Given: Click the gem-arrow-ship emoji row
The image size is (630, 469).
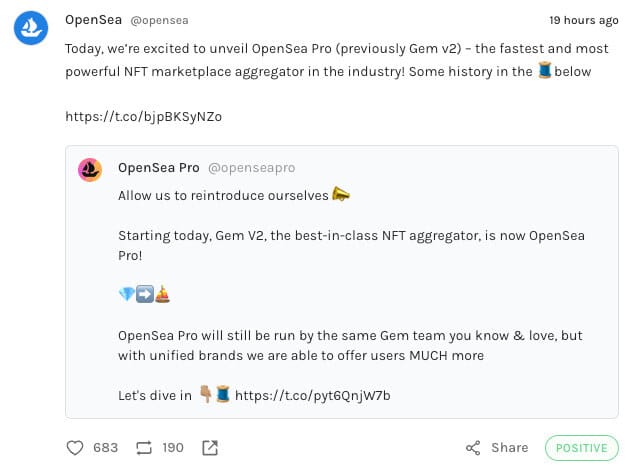Looking at the screenshot, I should pyautogui.click(x=144, y=294).
